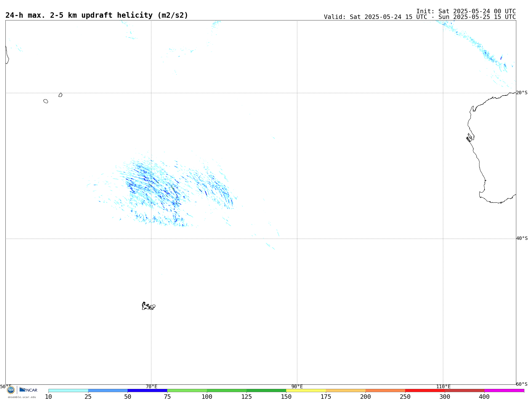Screen dimensions: 532x400
Task: Click the dark green 125-150 color swatch
Action: tap(266, 391)
